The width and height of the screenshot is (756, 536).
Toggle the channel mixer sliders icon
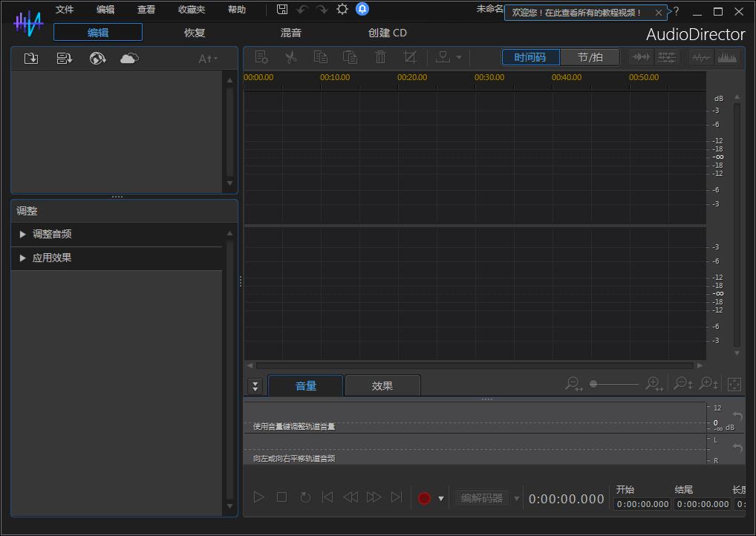[667, 57]
